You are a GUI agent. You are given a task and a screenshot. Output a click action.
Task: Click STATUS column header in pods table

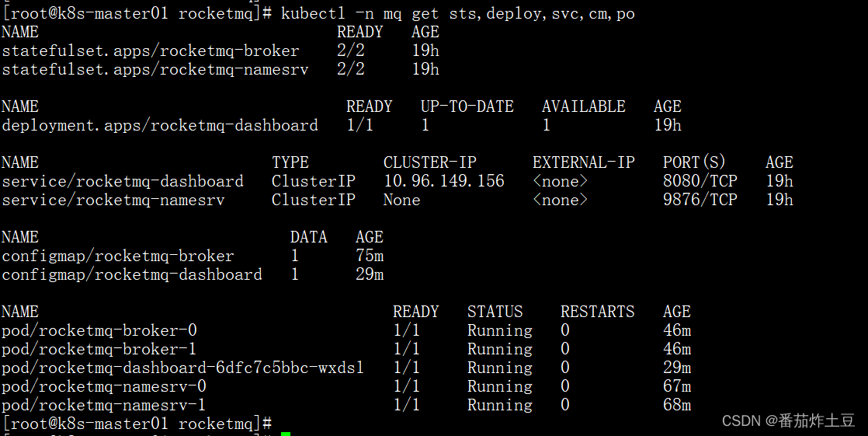[x=495, y=312]
